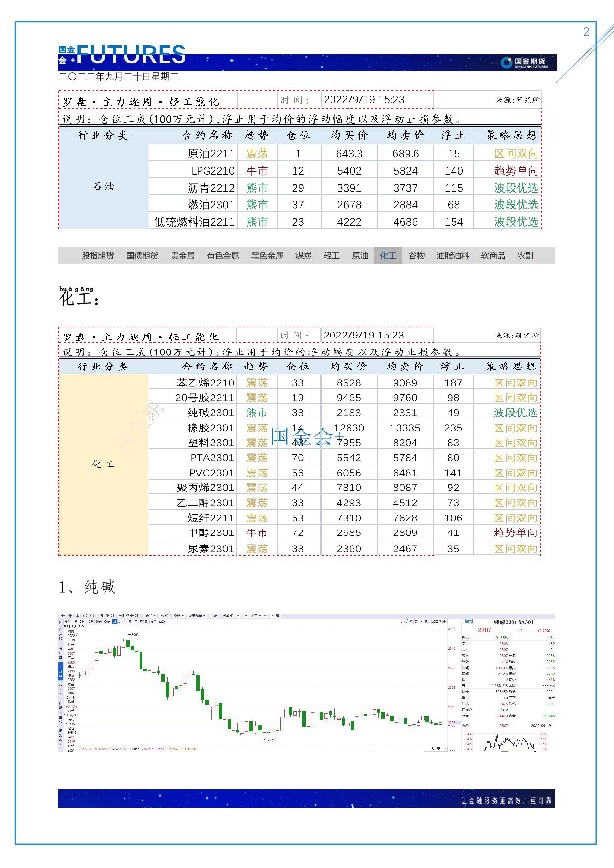The image size is (614, 868).
Task: Open the 国债期货 tab
Action: [x=142, y=255]
